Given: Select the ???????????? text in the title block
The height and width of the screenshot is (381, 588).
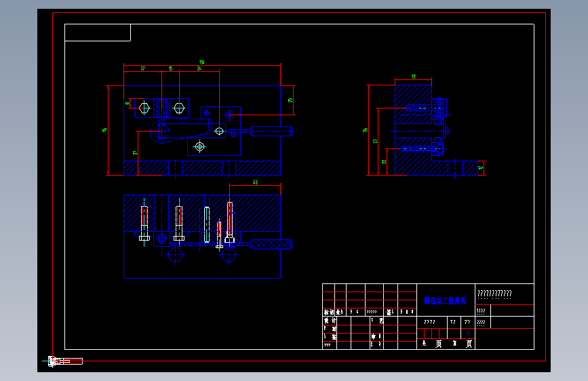Looking at the screenshot, I should coord(494,294).
